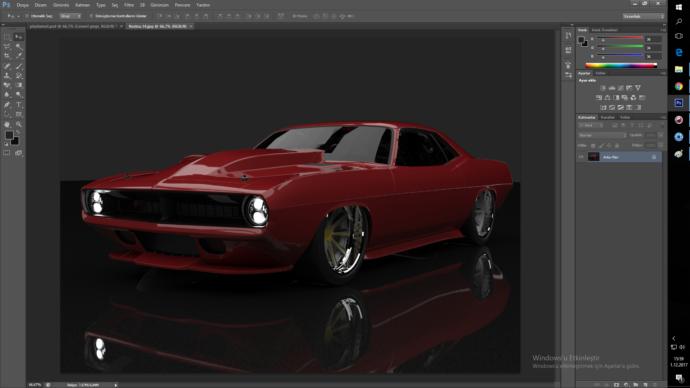Add a Vibrance adjustment
Viewport: 690px width, 388px height.
(x=638, y=88)
